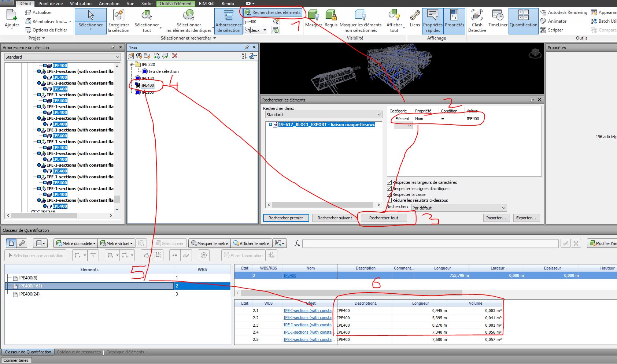Image resolution: width=617 pixels, height=364 pixels.
Task: Switch to the BIM 360 ribbon tab
Action: click(x=206, y=3)
